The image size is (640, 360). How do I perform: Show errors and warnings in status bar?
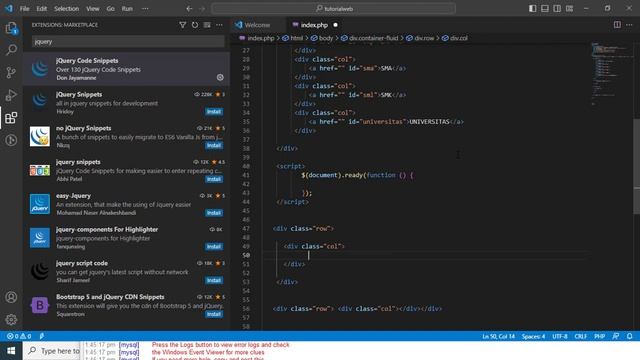pyautogui.click(x=19, y=336)
